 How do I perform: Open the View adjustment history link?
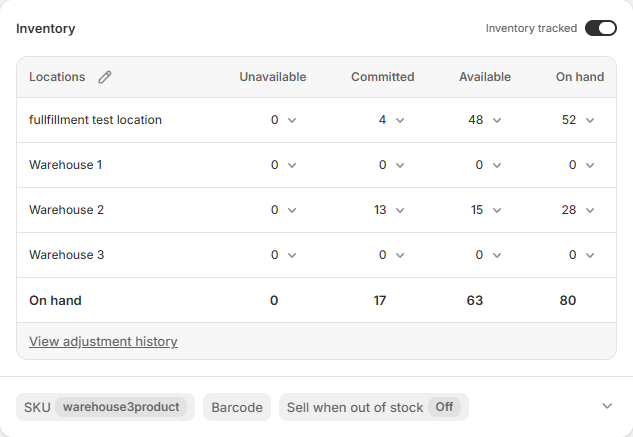(103, 341)
